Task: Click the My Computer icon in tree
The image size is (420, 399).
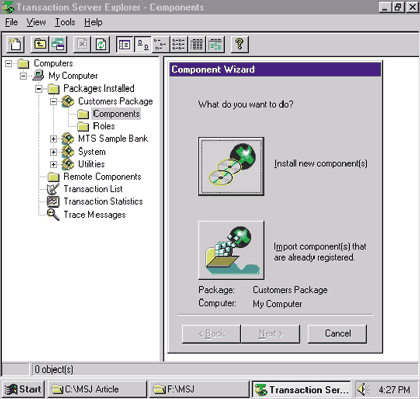Action: [38, 76]
